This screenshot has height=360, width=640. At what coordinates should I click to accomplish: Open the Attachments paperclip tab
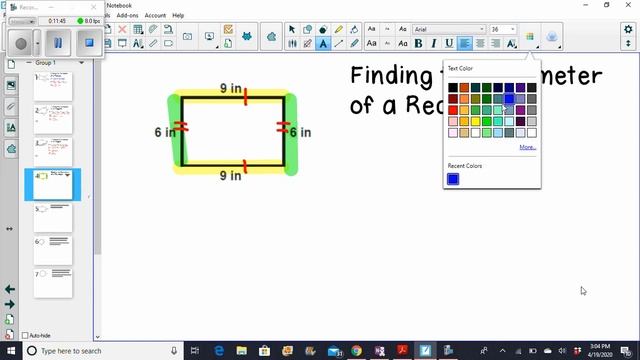pyautogui.click(x=11, y=107)
